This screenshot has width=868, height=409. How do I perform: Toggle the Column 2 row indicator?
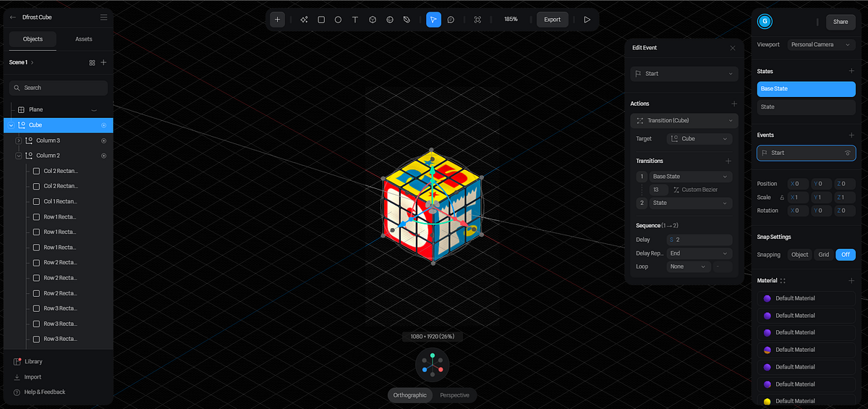(x=104, y=156)
